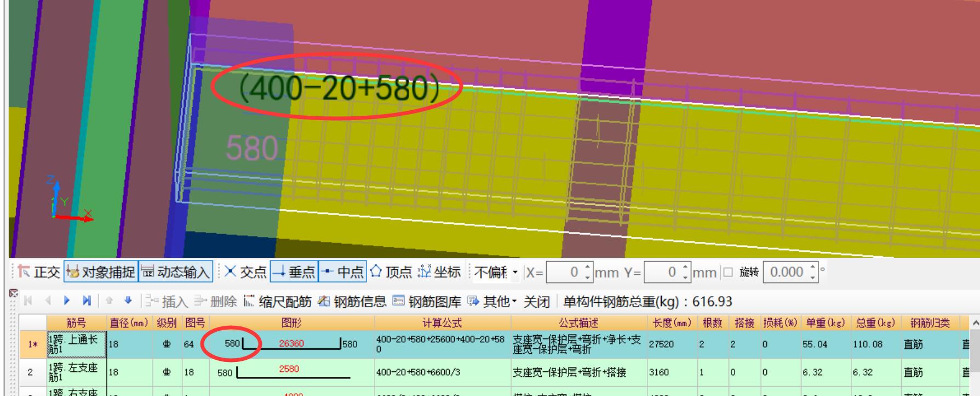Open 钢筋图库 rebar shape library
Screen dimensions: 980x396
click(x=426, y=301)
